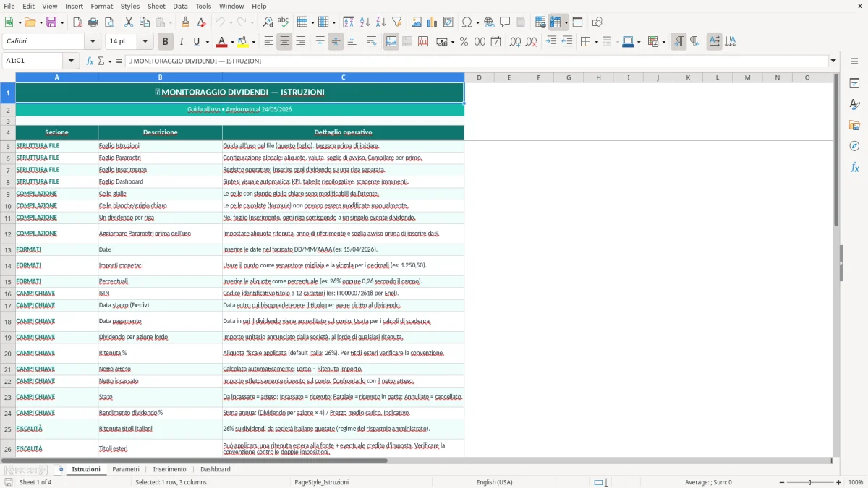Toggle wrap text
Screen dimensions: 868x488
[372, 42]
